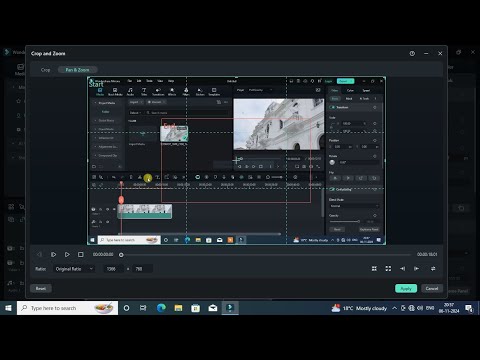This screenshot has height=360, width=480.
Task: Select the Pan & Zoom tab
Action: 77,70
